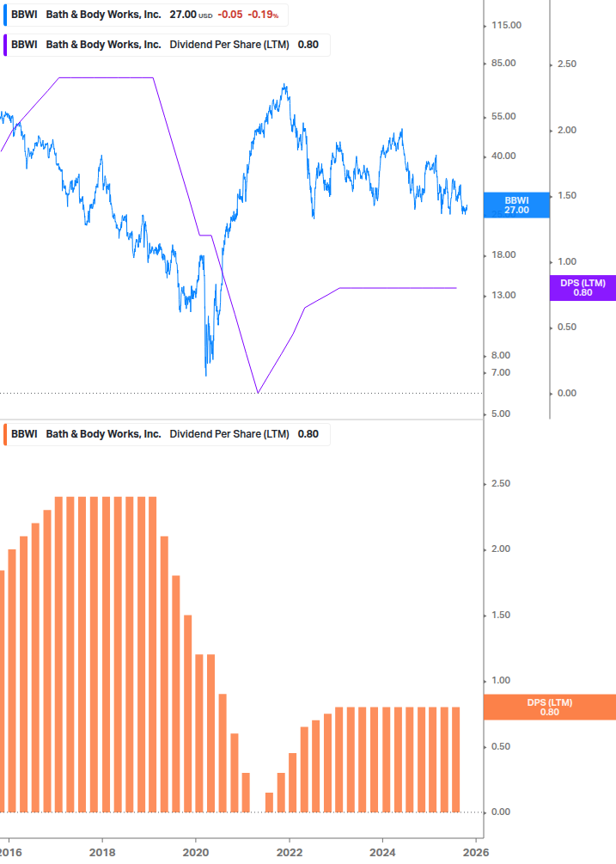Click the 2026 label on the time axis
Screen dimensions: 616x864
(476, 851)
